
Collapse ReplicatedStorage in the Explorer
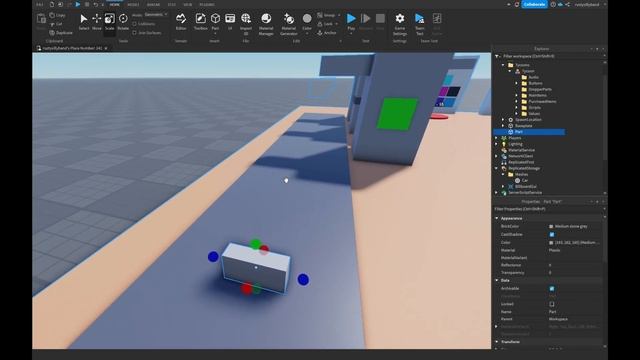pos(497,168)
